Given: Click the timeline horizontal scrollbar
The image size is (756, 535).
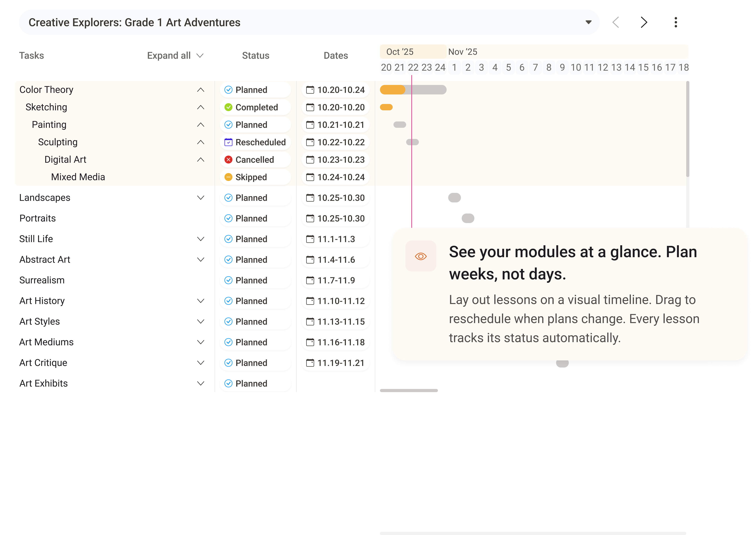Looking at the screenshot, I should 409,390.
